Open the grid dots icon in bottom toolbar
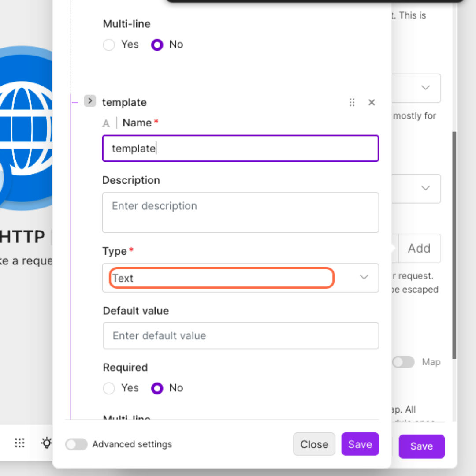476x476 pixels. pos(20,443)
